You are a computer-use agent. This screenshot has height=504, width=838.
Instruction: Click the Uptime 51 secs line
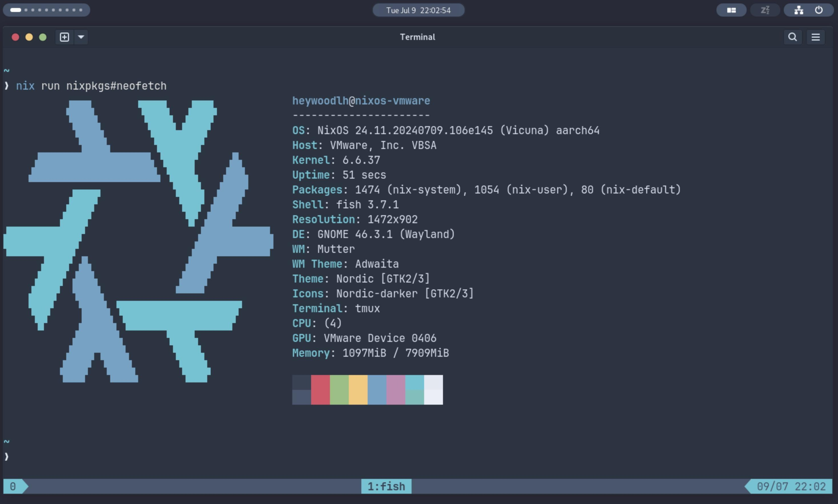click(x=339, y=175)
